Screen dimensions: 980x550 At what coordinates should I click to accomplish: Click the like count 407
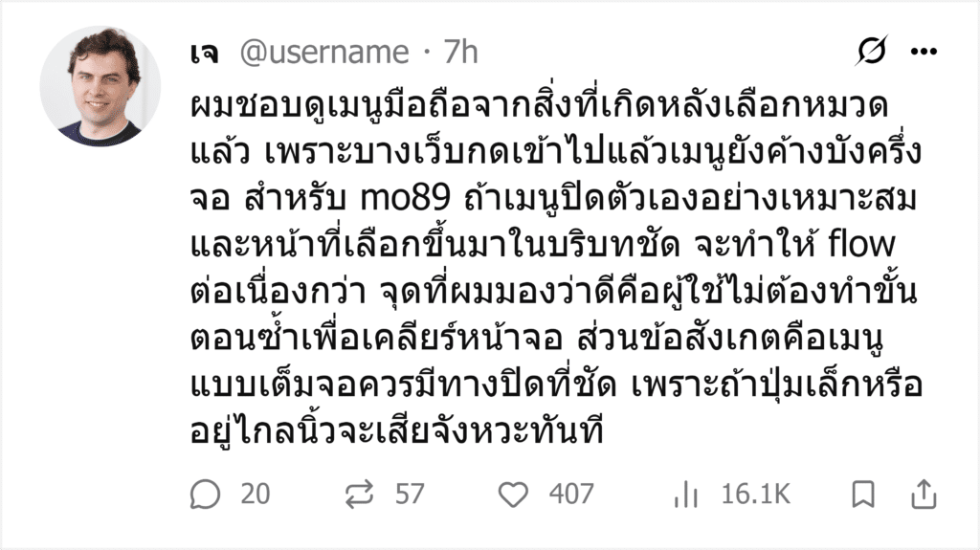pos(571,495)
